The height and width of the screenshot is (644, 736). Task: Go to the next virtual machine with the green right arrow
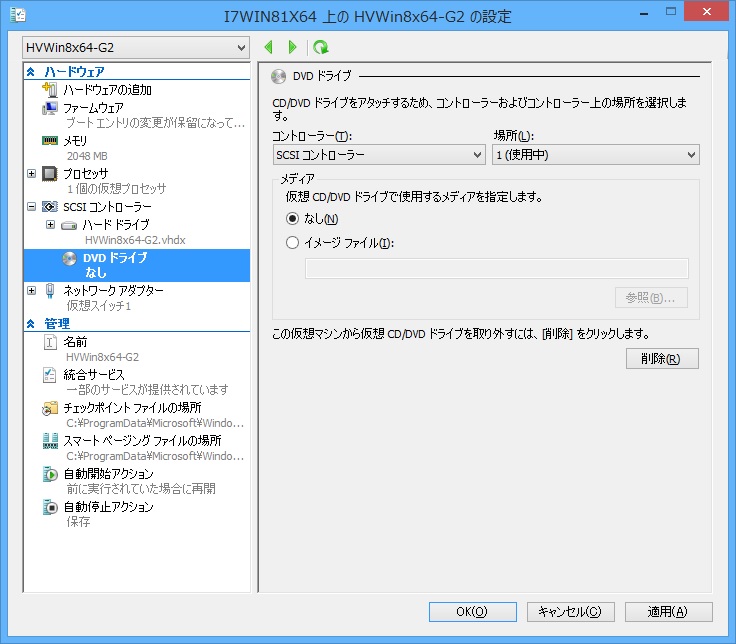coord(292,47)
